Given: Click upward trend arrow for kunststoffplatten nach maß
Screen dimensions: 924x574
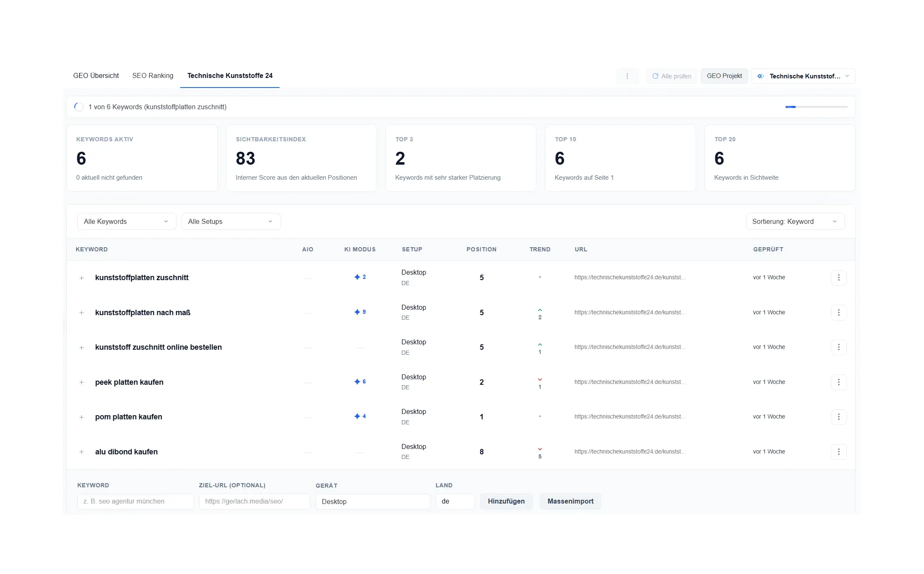Looking at the screenshot, I should click(540, 310).
